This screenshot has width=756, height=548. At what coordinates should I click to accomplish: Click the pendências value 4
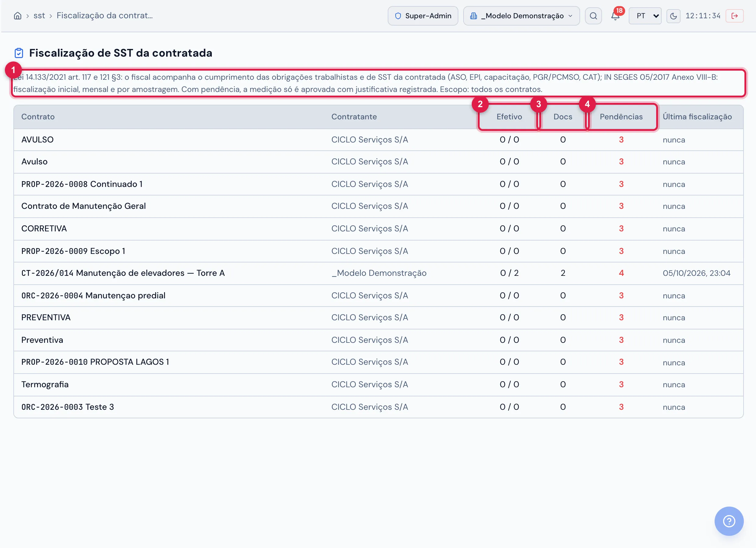[x=621, y=273]
